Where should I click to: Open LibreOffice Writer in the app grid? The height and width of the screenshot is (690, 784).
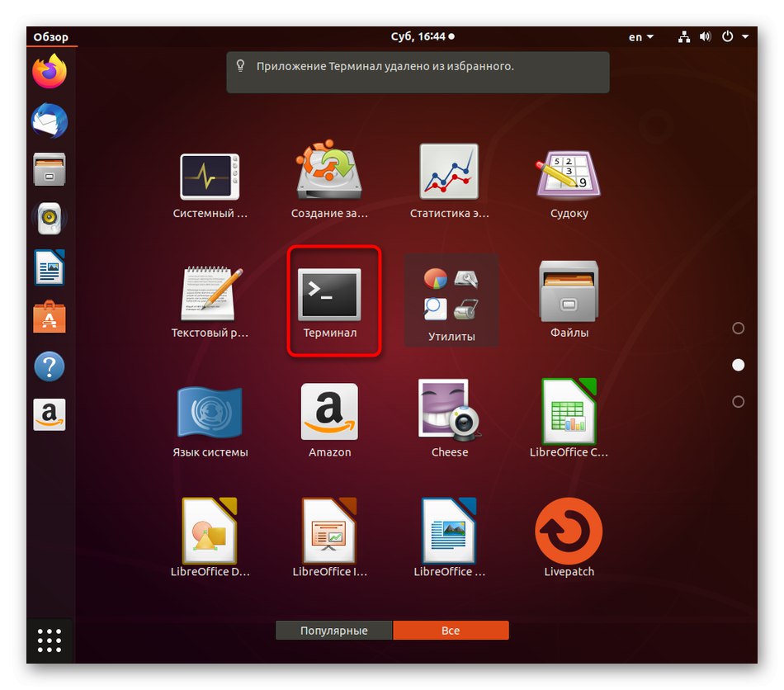point(450,538)
